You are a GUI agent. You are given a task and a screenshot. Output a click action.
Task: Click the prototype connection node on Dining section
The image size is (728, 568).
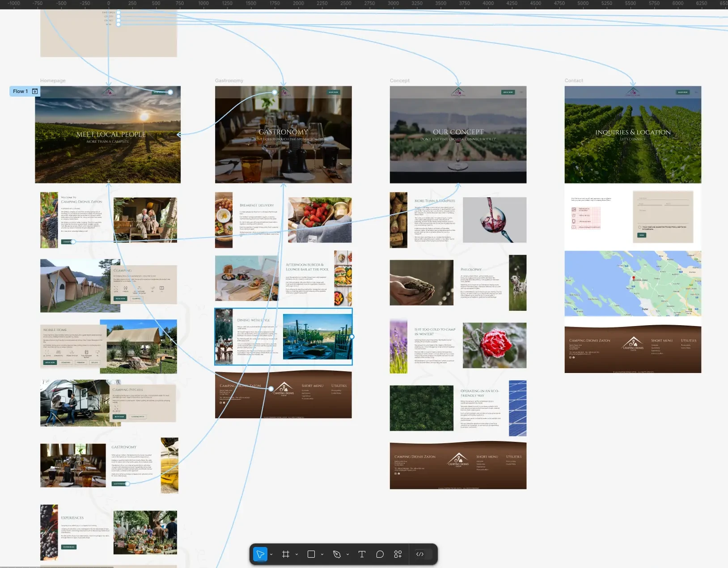[352, 337]
